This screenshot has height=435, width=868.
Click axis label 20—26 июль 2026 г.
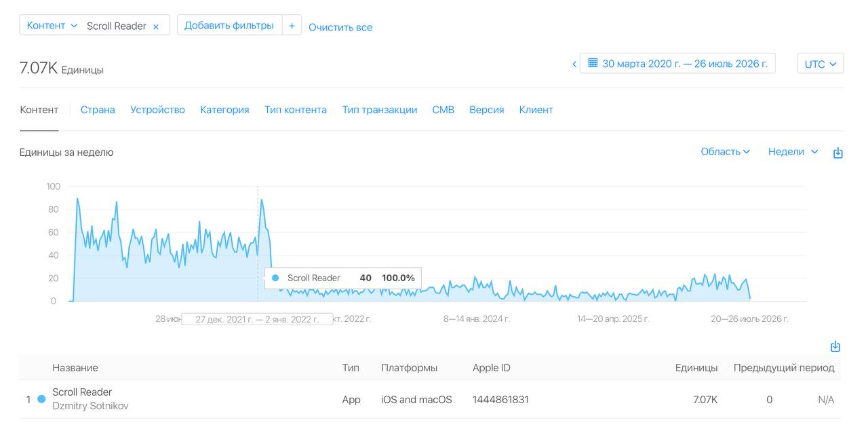749,318
